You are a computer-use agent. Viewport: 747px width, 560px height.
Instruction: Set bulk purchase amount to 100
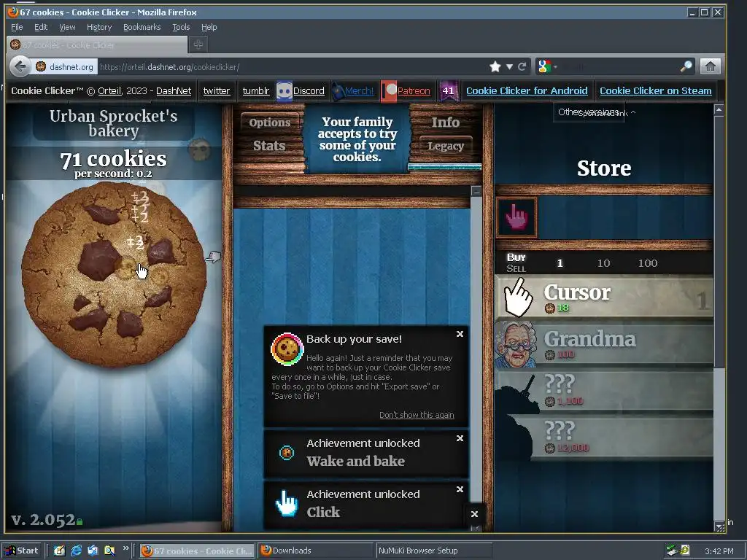click(x=648, y=263)
